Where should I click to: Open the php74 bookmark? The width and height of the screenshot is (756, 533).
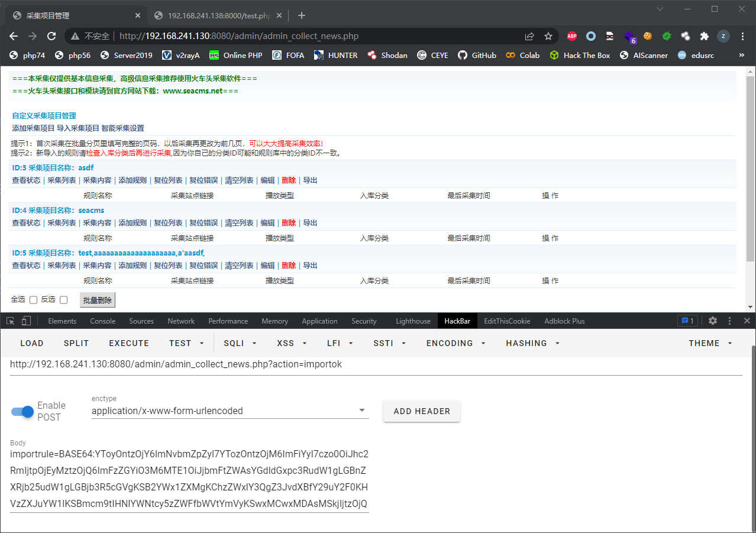(x=27, y=55)
